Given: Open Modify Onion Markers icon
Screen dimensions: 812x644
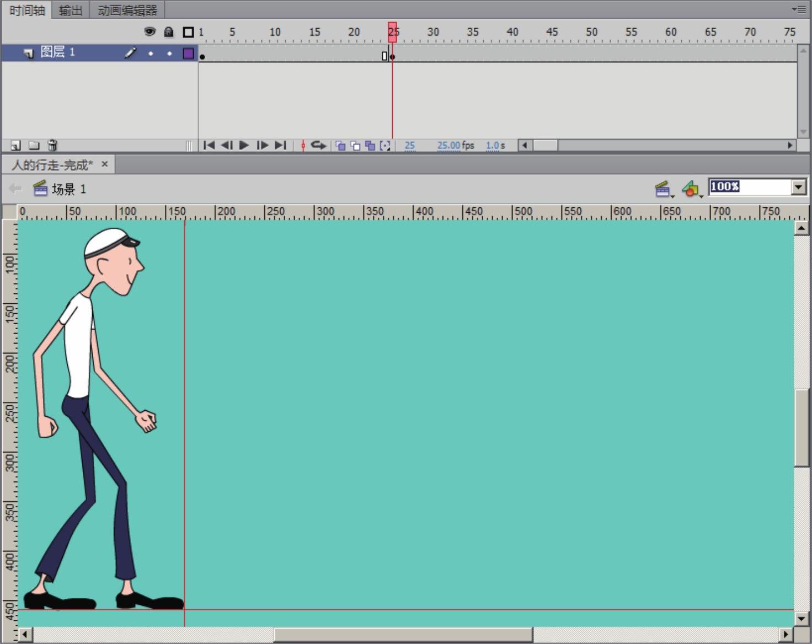Looking at the screenshot, I should point(385,146).
